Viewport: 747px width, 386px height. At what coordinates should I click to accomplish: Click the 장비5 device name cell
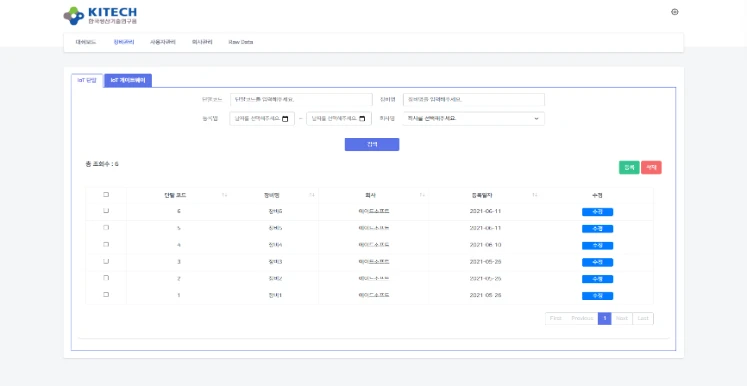click(275, 228)
